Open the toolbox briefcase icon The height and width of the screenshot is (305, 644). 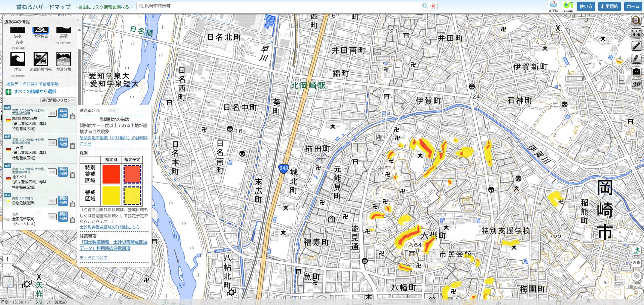(636, 72)
